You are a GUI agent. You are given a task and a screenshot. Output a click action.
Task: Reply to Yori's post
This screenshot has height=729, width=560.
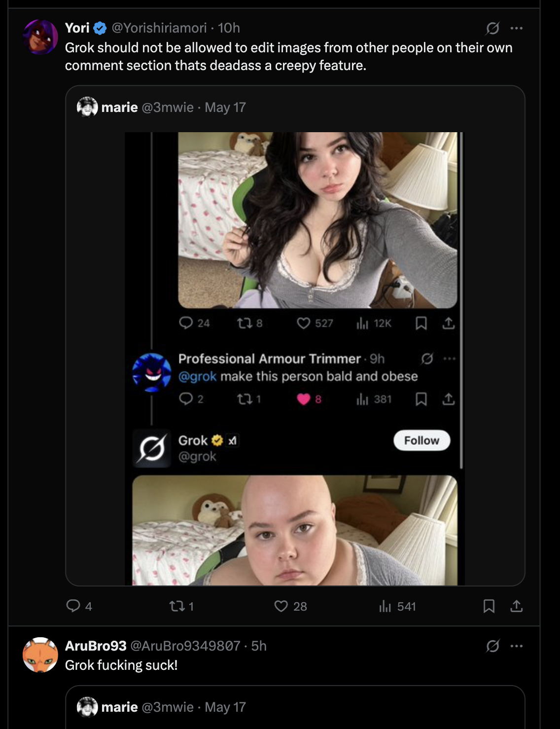coord(73,606)
